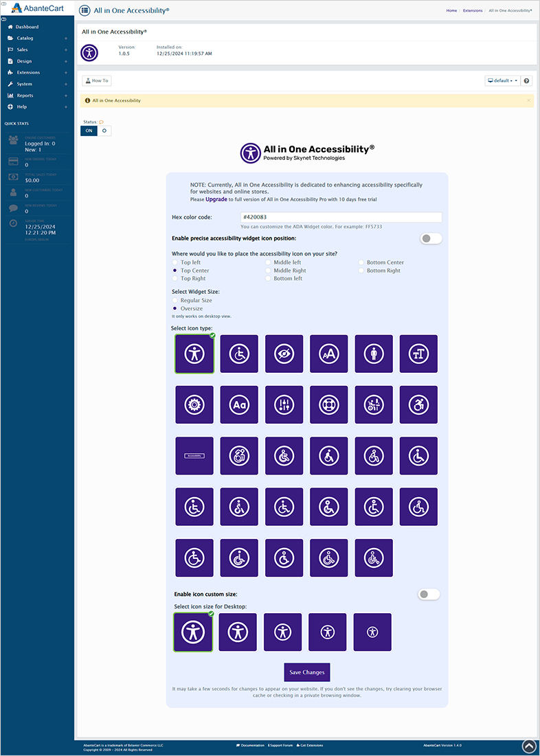Select Bottom Center icon placement
The image size is (540, 756).
point(361,263)
